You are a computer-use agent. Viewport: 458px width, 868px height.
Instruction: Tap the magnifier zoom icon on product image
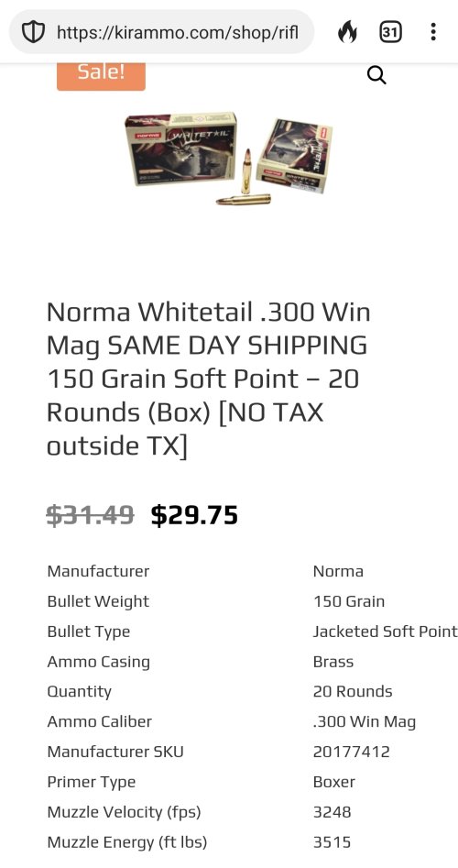[x=376, y=75]
